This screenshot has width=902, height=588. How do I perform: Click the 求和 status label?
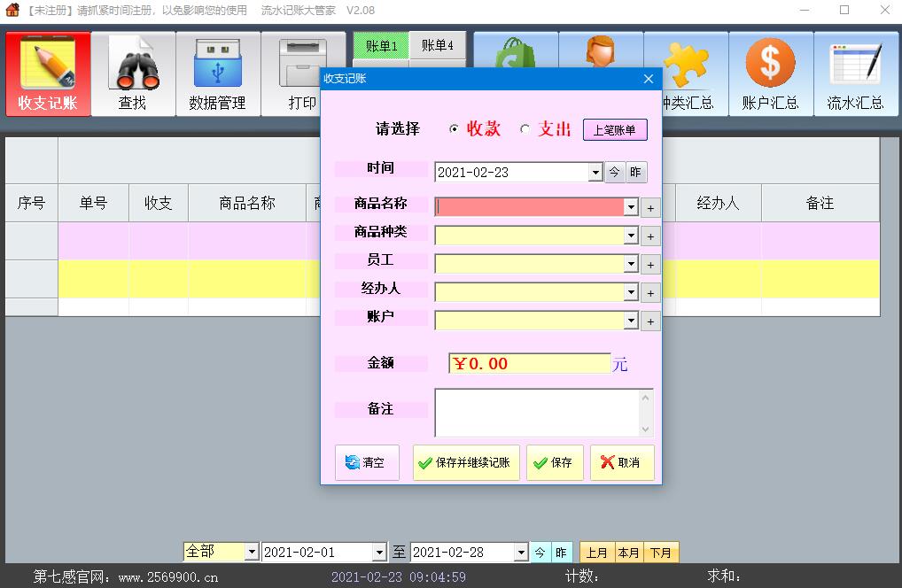click(724, 576)
